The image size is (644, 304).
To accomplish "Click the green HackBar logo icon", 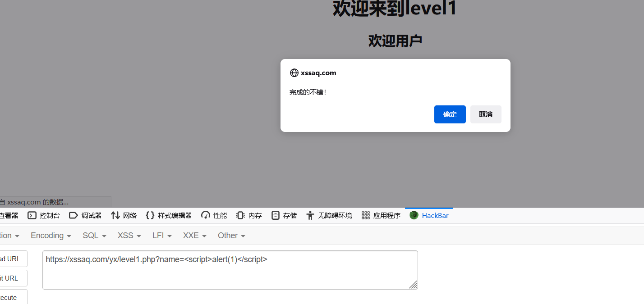I will [x=414, y=215].
